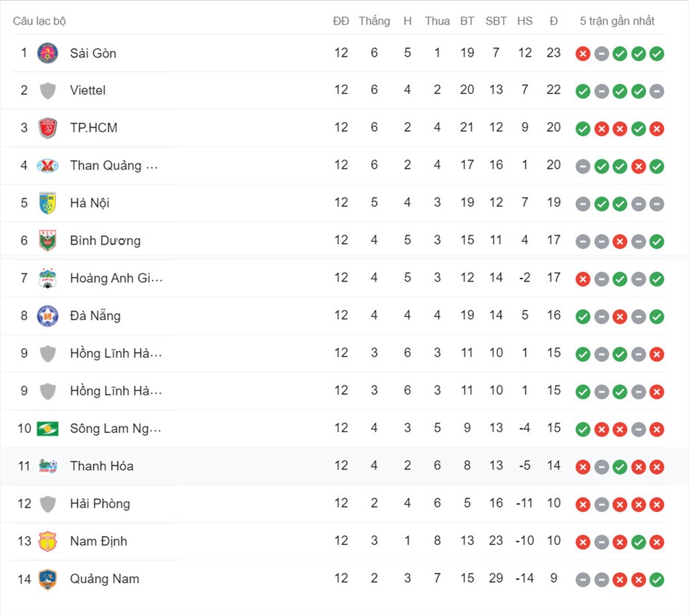Click the Bình Dương club badge

tap(47, 241)
